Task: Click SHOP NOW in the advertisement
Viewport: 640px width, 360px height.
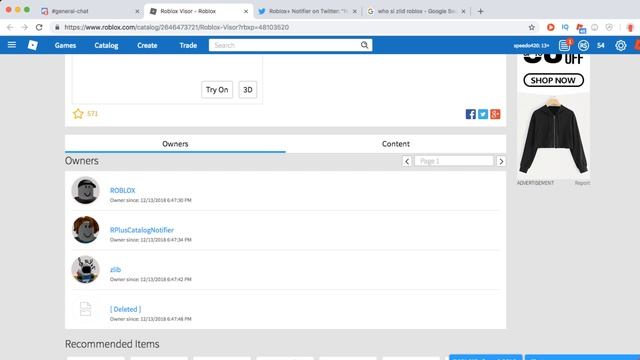Action: tap(553, 80)
